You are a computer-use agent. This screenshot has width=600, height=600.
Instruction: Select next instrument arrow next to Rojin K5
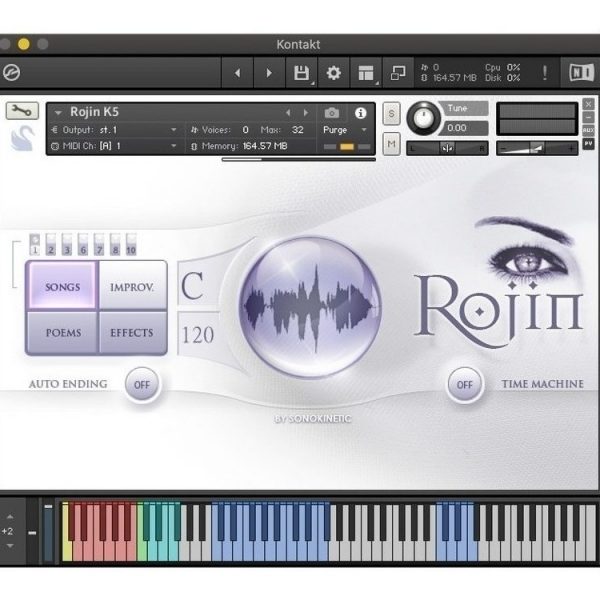pyautogui.click(x=305, y=112)
